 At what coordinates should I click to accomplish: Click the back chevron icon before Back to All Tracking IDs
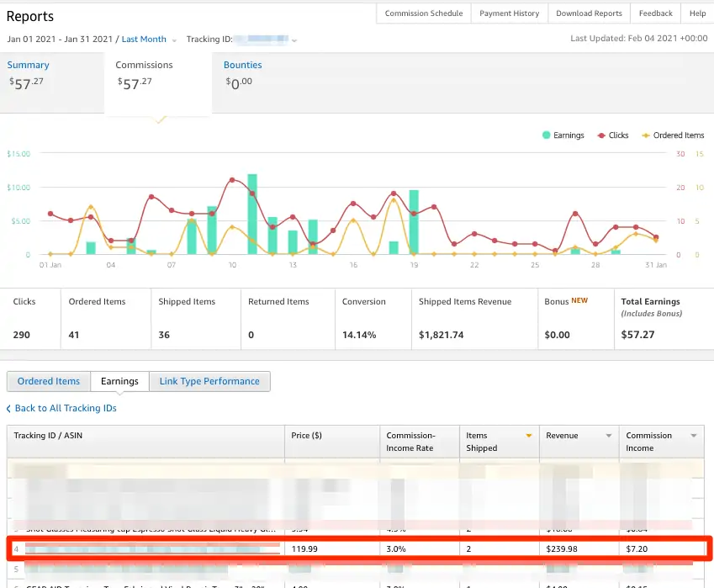(8, 409)
